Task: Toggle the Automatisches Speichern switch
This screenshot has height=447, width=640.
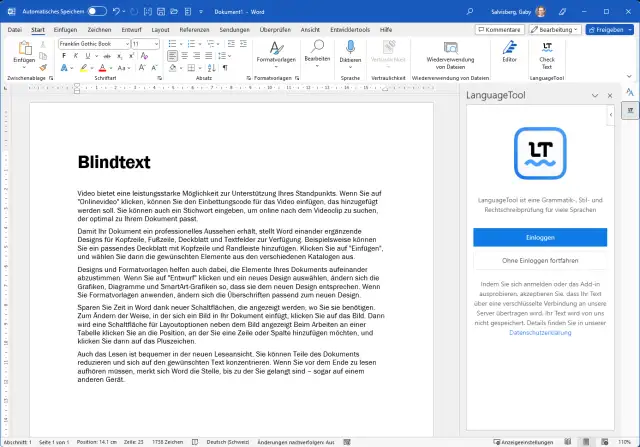Action: click(97, 10)
